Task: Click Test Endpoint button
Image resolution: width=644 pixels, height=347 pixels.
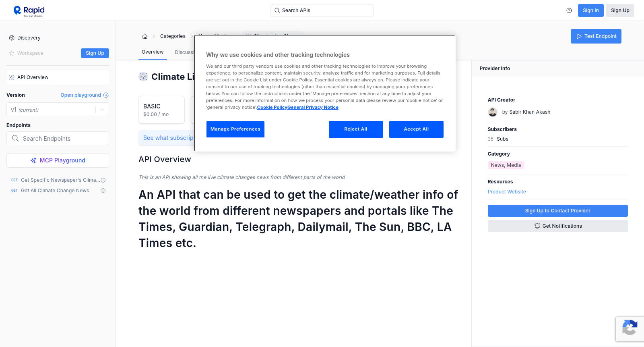Action: coord(596,36)
